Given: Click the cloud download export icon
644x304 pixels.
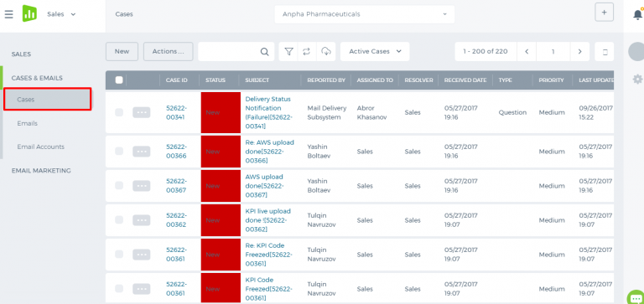Looking at the screenshot, I should tap(326, 51).
